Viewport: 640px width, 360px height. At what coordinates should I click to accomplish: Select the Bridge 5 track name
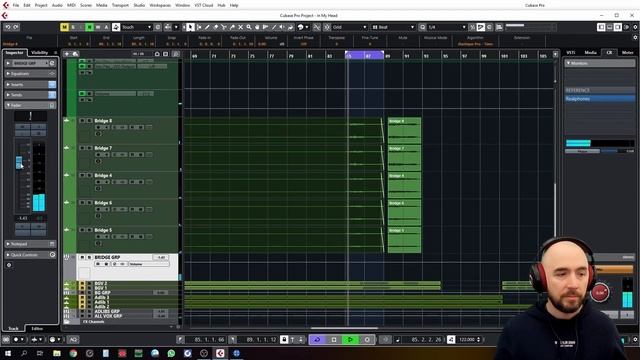[103, 230]
